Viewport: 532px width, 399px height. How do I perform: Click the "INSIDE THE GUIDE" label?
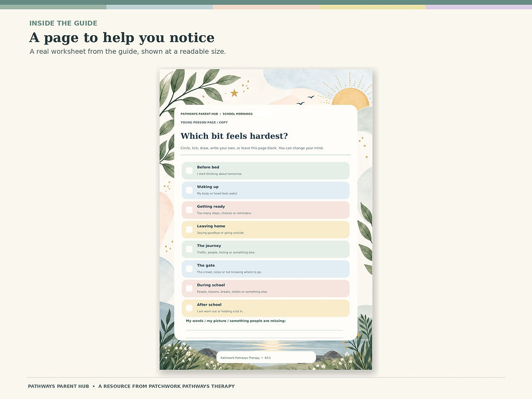63,23
